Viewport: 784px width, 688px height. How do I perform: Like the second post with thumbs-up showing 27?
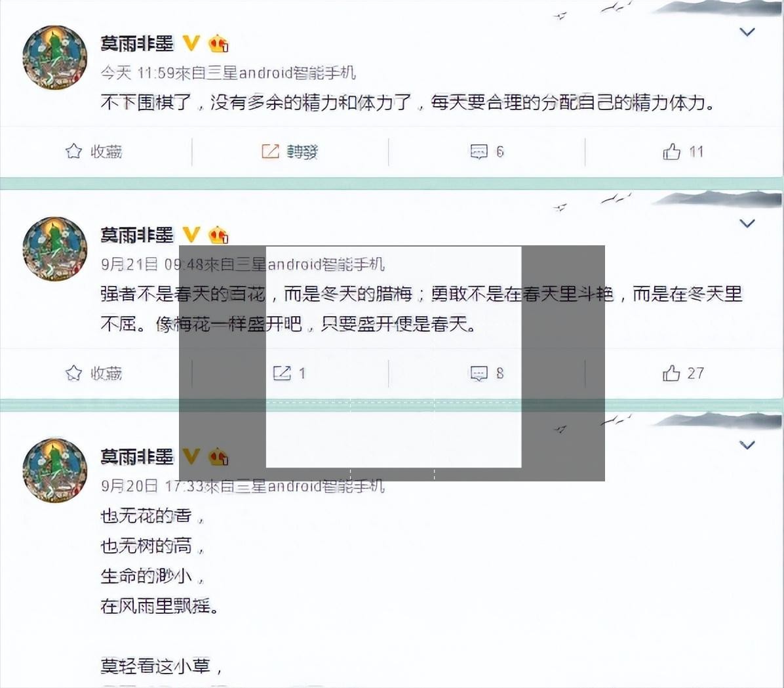[x=671, y=373]
